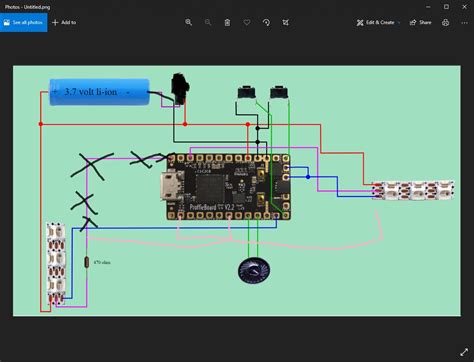Add photo to favorites with heart icon
The height and width of the screenshot is (362, 474).
tap(247, 22)
